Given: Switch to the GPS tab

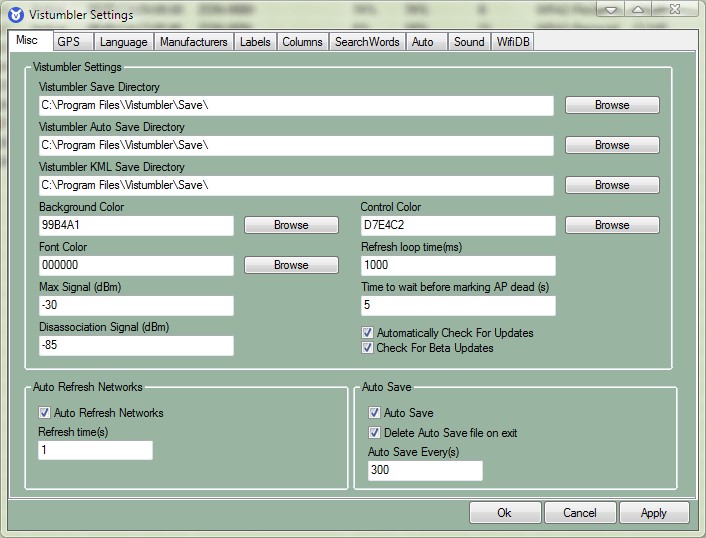Looking at the screenshot, I should pos(69,42).
